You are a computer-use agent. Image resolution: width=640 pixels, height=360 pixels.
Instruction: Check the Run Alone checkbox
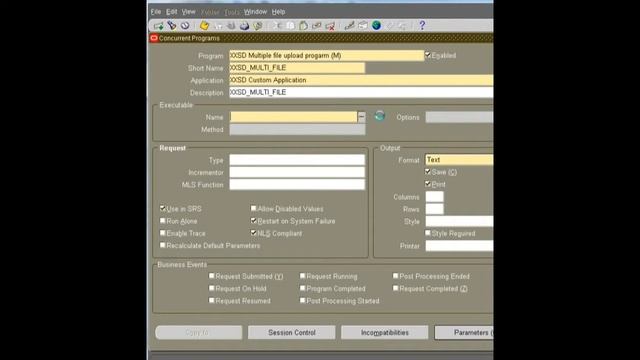pyautogui.click(x=162, y=220)
